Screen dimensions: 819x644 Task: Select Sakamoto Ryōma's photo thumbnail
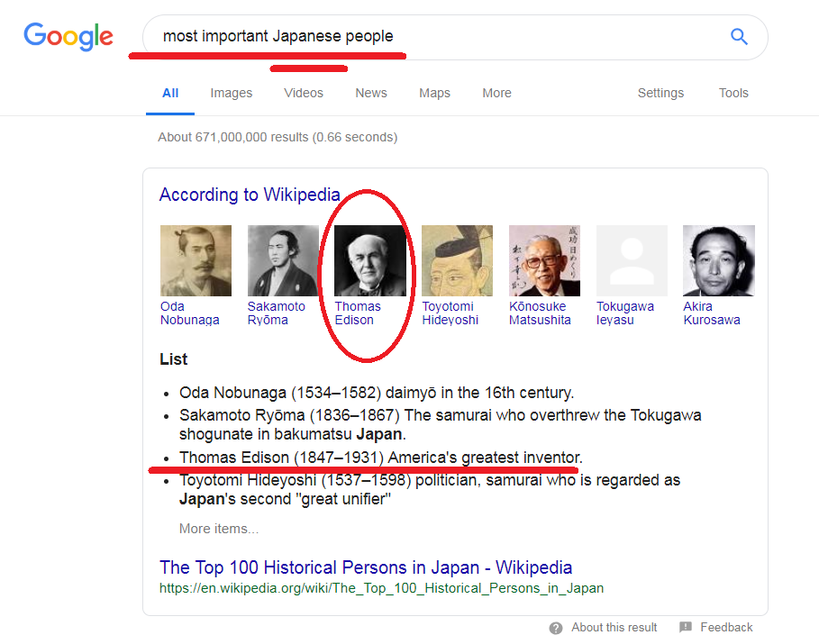click(283, 260)
